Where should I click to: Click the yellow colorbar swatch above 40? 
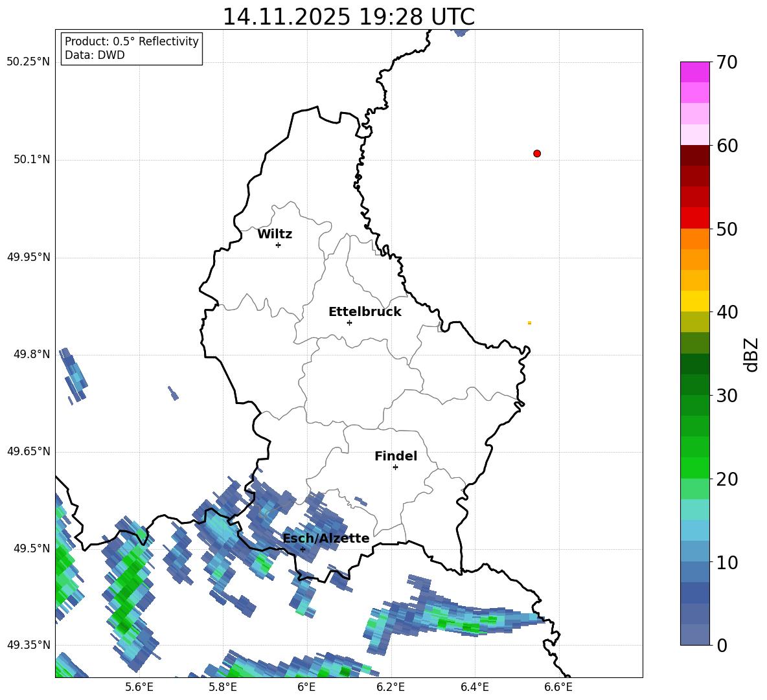coord(694,301)
